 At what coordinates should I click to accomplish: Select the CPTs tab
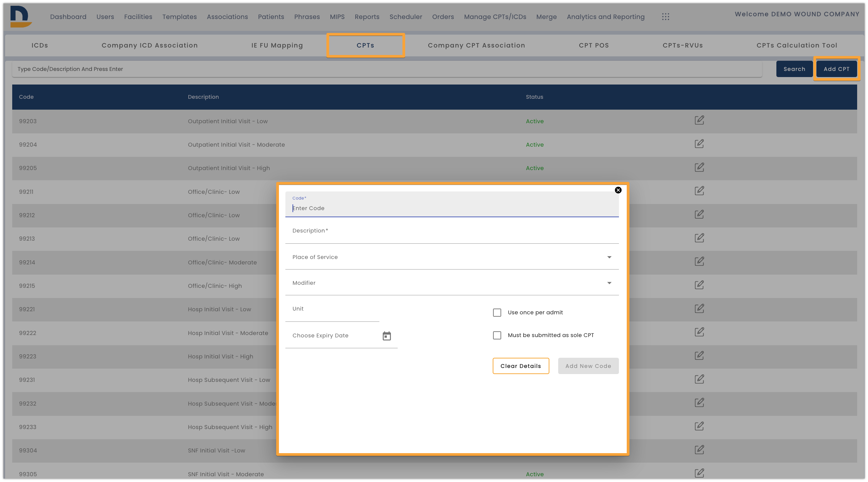pos(365,45)
